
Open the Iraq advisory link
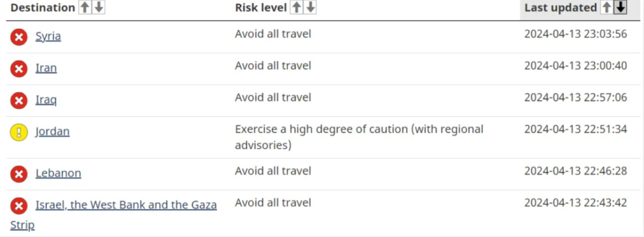(x=46, y=100)
